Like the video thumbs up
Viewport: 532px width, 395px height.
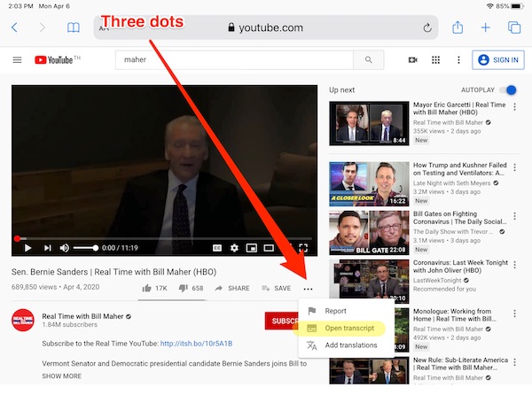tap(154, 289)
